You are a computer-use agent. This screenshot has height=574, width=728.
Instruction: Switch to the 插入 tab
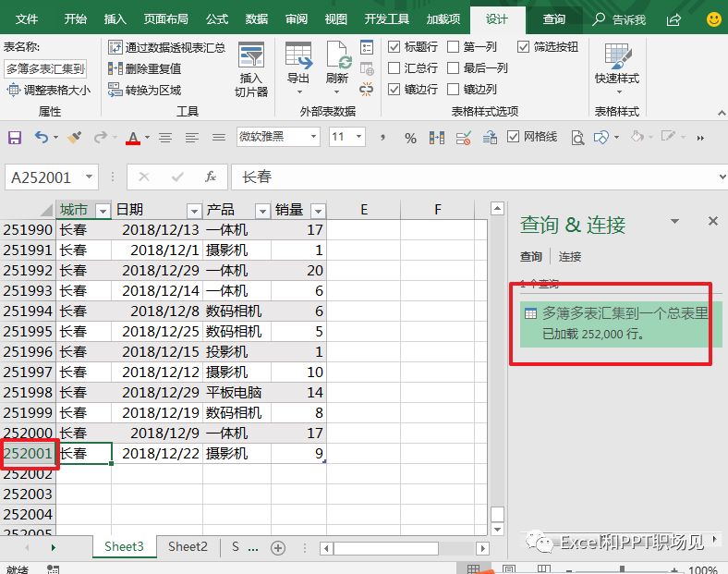click(x=115, y=19)
